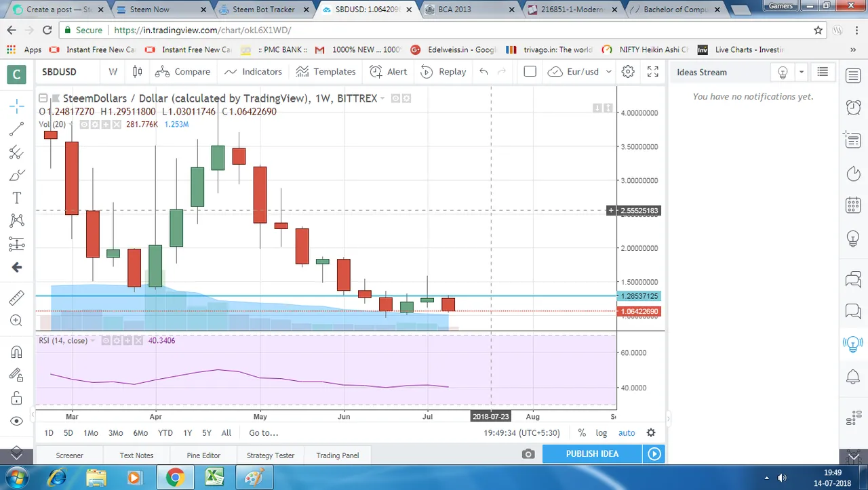Screen dimensions: 868x490
Task: Select the brush drawing tool
Action: pyautogui.click(x=16, y=175)
